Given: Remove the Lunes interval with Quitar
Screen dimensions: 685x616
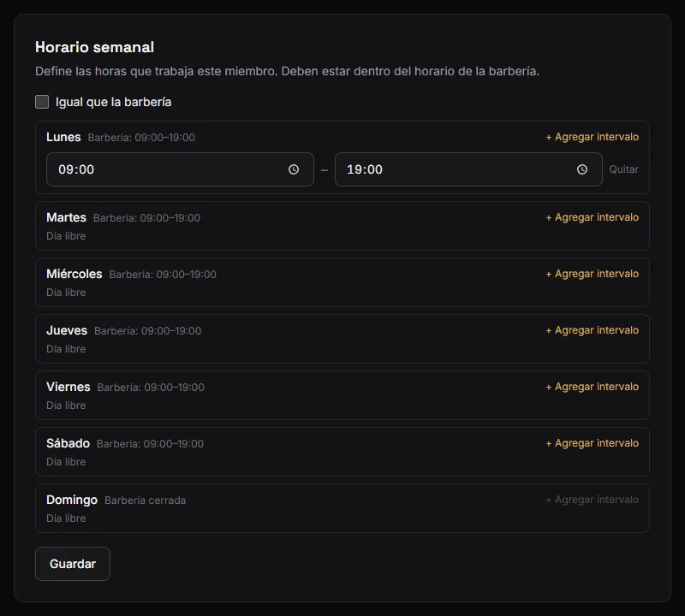Looking at the screenshot, I should click(x=623, y=169).
